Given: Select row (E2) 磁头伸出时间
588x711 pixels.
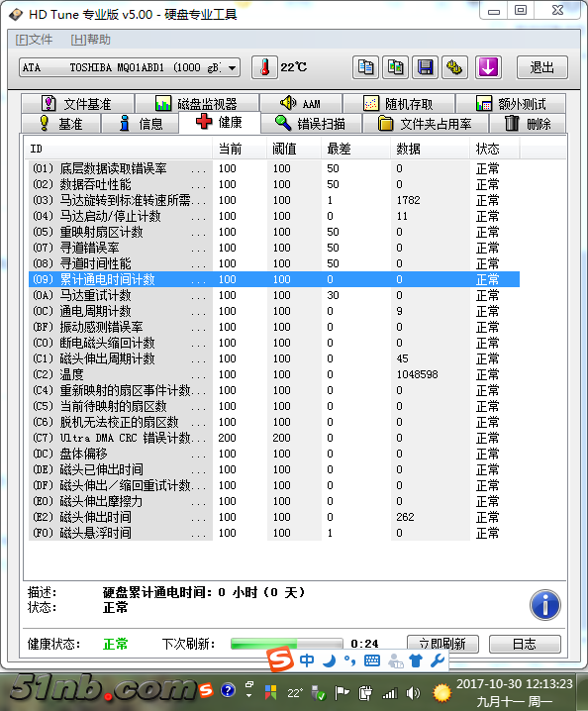Looking at the screenshot, I should pyautogui.click(x=274, y=517).
